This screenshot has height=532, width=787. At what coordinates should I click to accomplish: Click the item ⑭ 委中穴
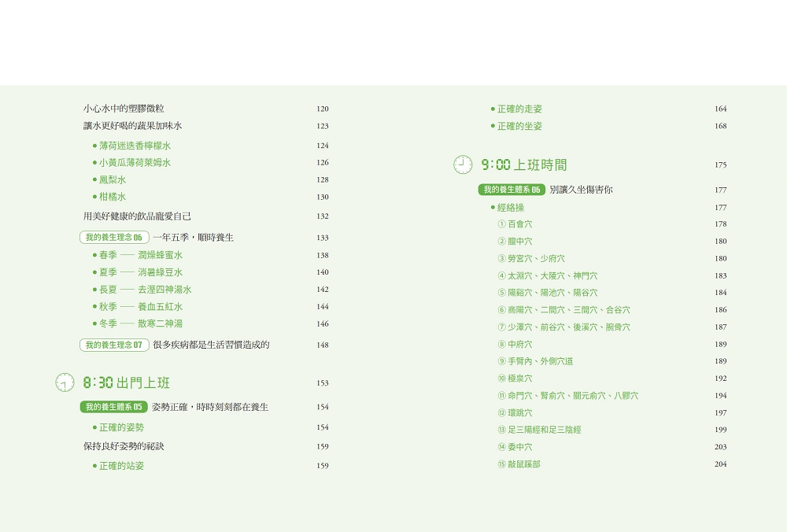[x=515, y=447]
